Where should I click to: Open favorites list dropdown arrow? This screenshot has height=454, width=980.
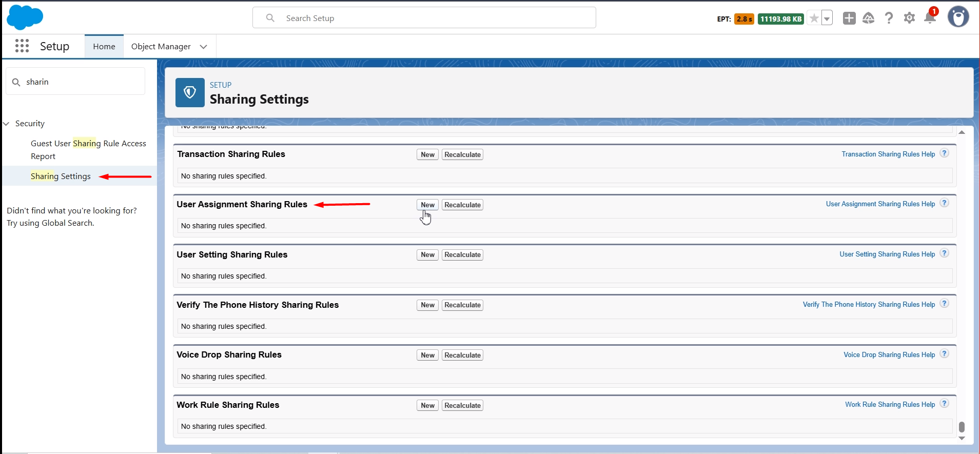tap(827, 18)
